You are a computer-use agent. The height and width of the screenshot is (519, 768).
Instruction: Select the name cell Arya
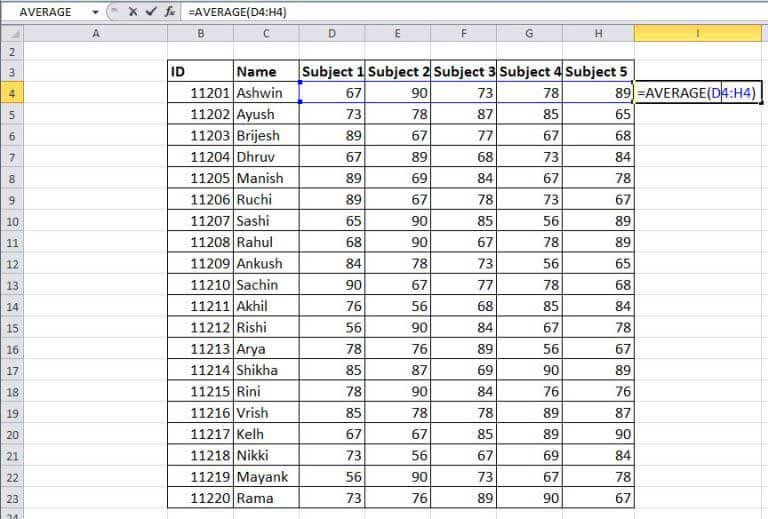(266, 349)
